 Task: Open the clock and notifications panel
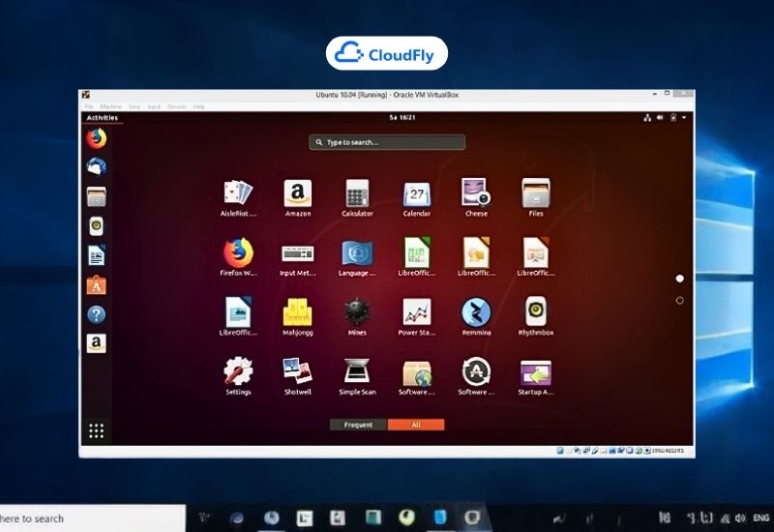pos(402,117)
